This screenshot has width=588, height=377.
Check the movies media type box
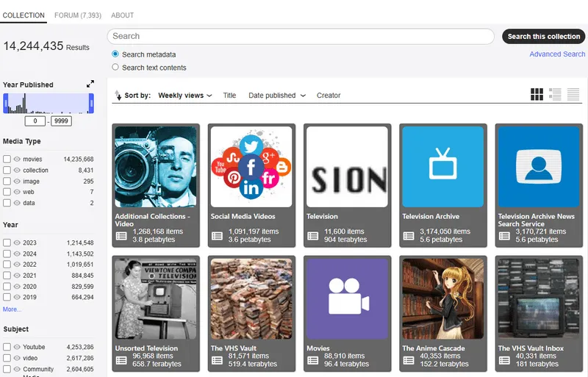click(x=7, y=159)
